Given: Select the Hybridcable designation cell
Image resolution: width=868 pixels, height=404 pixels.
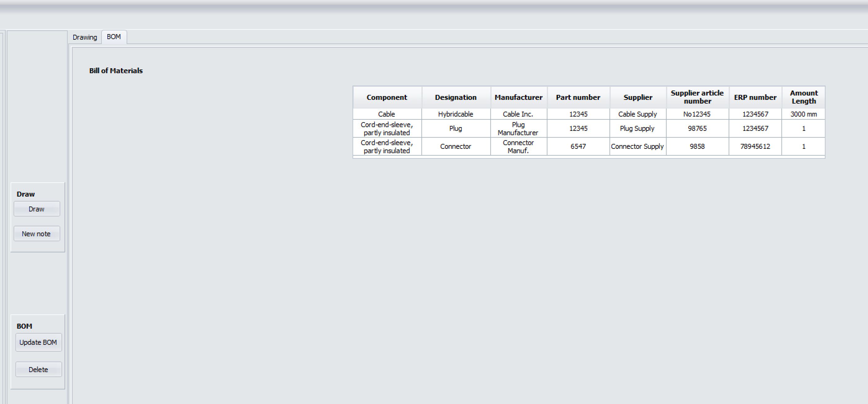Looking at the screenshot, I should tap(456, 114).
